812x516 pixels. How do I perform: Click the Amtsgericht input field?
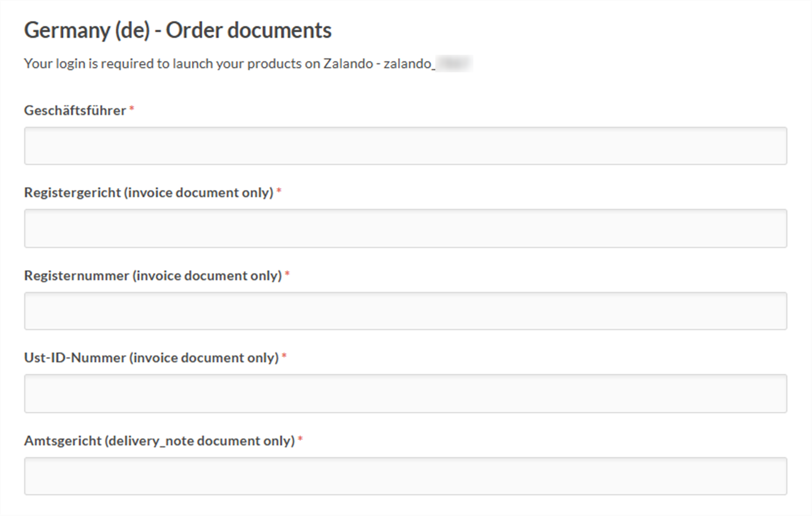[406, 475]
